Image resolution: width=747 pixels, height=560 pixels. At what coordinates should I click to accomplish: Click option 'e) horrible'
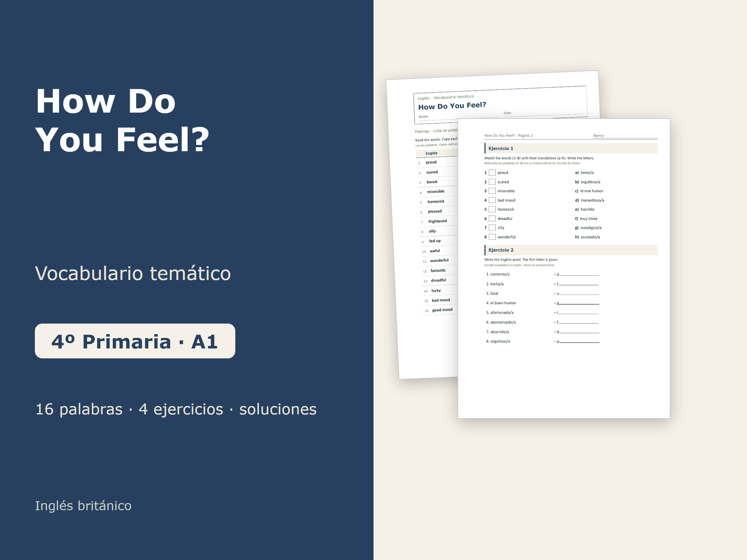pos(585,209)
